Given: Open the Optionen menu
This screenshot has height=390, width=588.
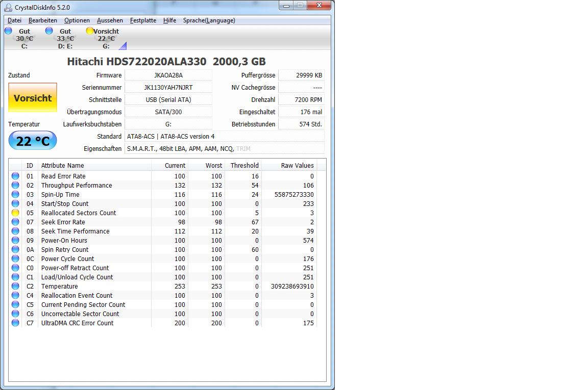Looking at the screenshot, I should 77,20.
